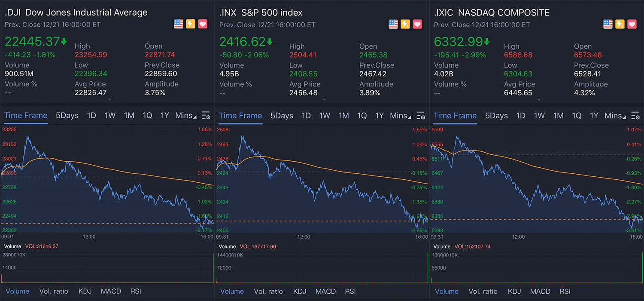Show the MACD indicator in Dow Jones panel
Screen dimensions: 644x301
[x=111, y=291]
